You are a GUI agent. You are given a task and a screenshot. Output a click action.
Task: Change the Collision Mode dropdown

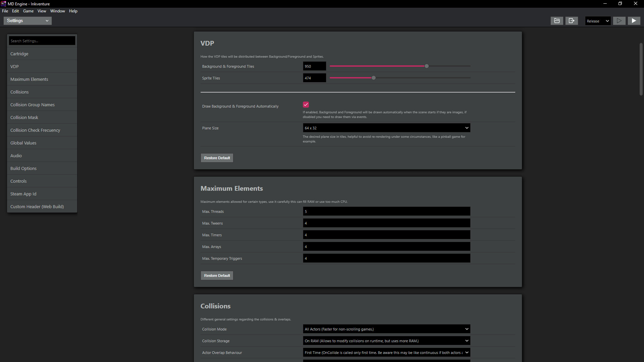pos(386,329)
